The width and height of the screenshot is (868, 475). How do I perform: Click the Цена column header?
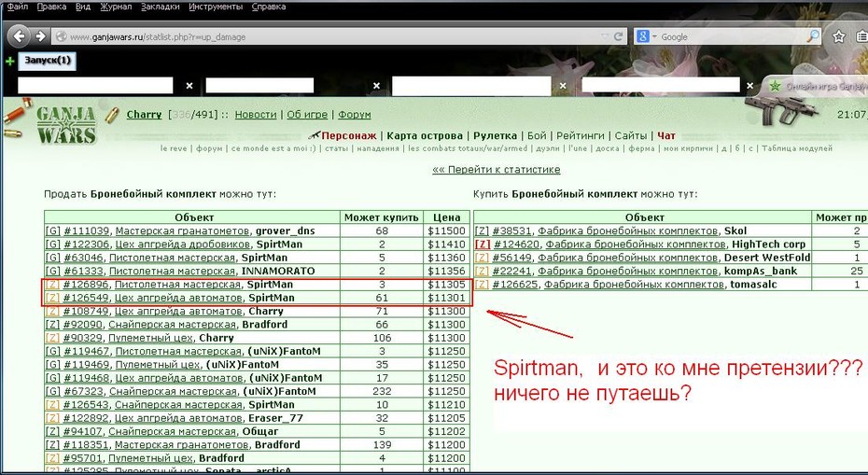[446, 217]
